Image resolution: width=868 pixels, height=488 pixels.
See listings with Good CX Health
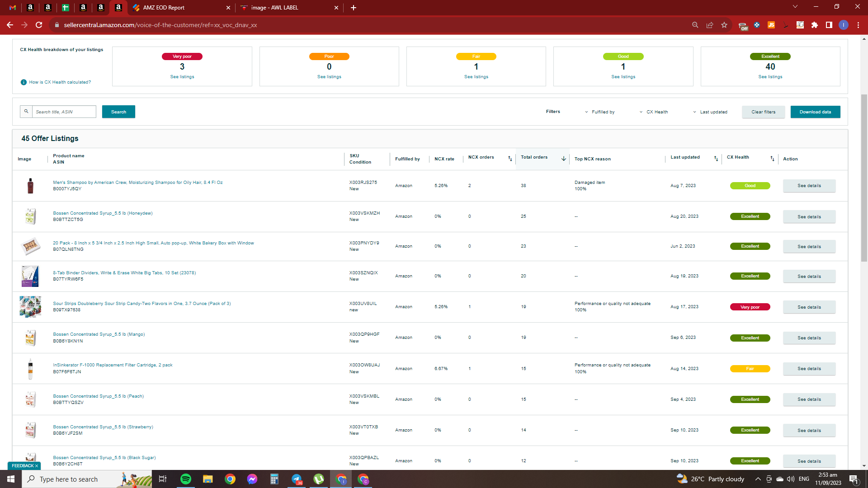point(623,77)
